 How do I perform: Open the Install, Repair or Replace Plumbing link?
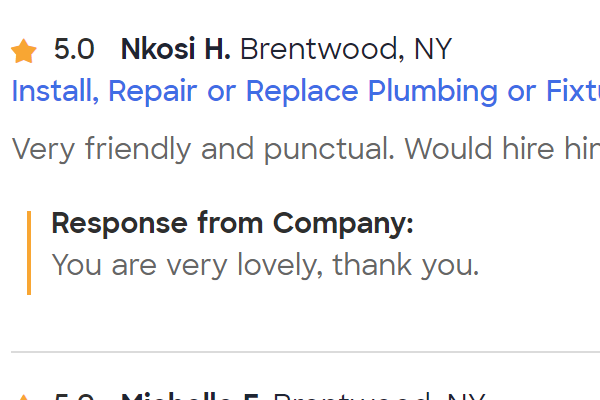(x=300, y=92)
